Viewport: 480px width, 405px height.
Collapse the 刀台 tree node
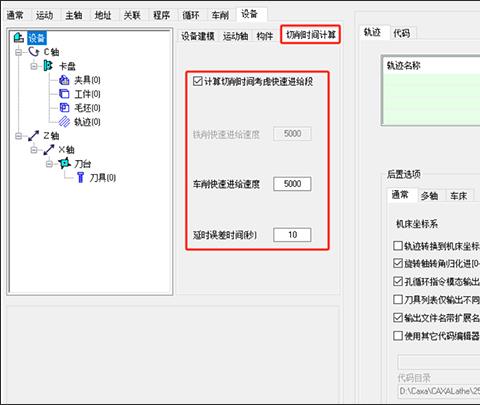tap(50, 164)
